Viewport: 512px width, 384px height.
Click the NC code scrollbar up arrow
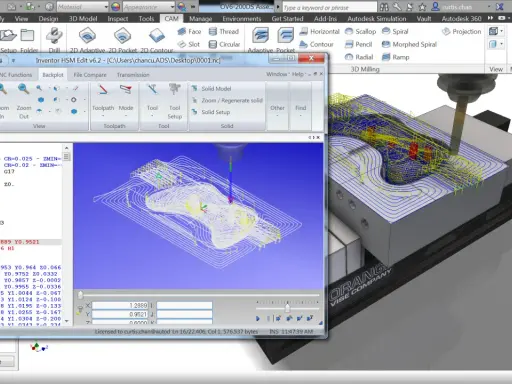pos(67,148)
